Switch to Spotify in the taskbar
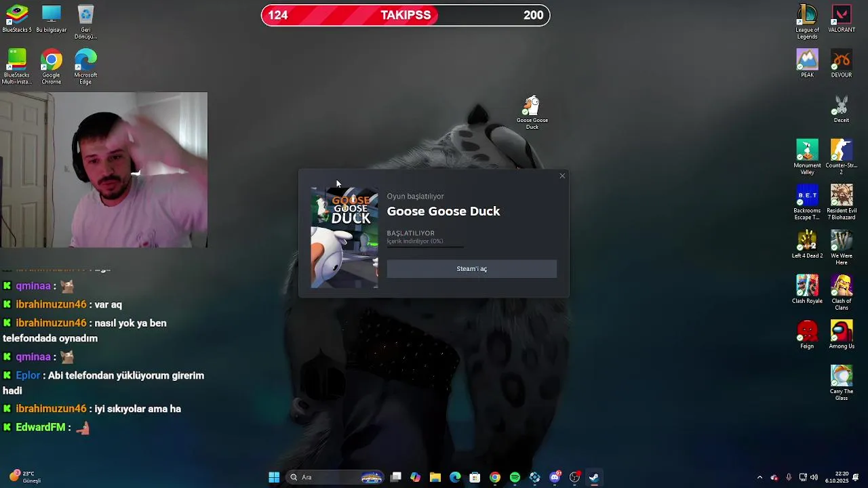The image size is (868, 488). pyautogui.click(x=515, y=477)
